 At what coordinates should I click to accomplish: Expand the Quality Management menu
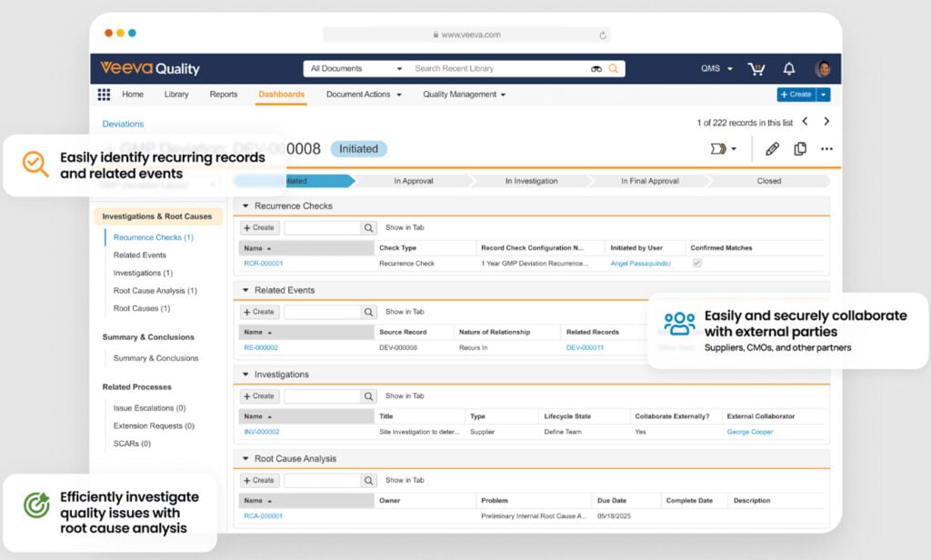(464, 95)
